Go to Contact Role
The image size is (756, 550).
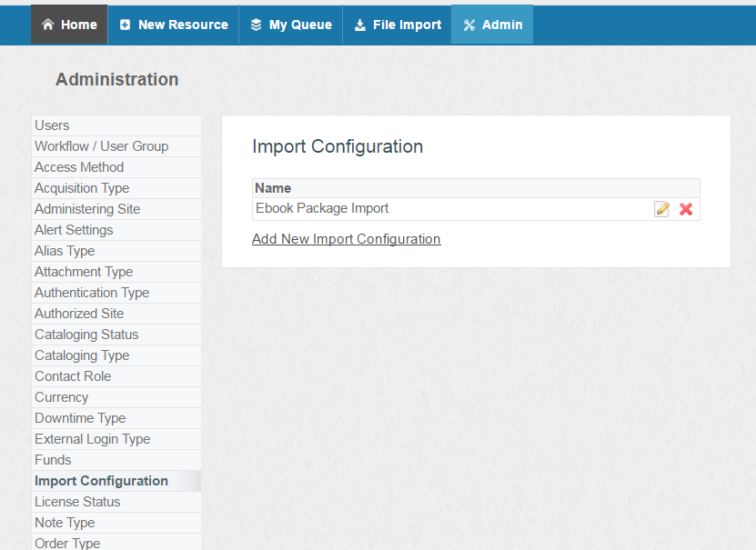click(x=116, y=376)
